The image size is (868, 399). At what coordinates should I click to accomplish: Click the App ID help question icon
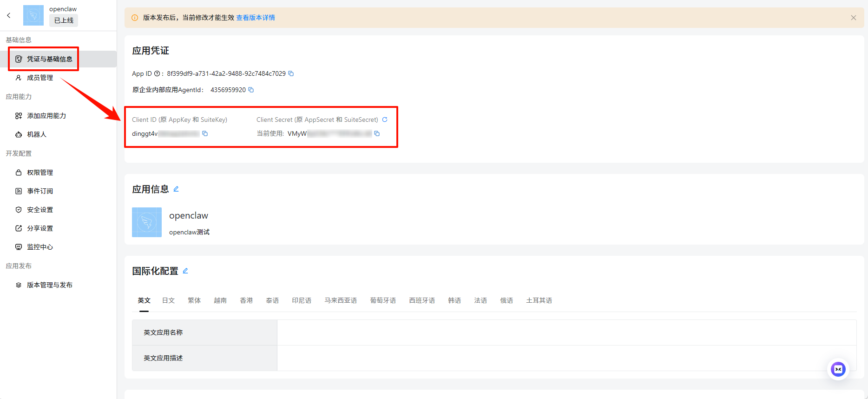157,73
